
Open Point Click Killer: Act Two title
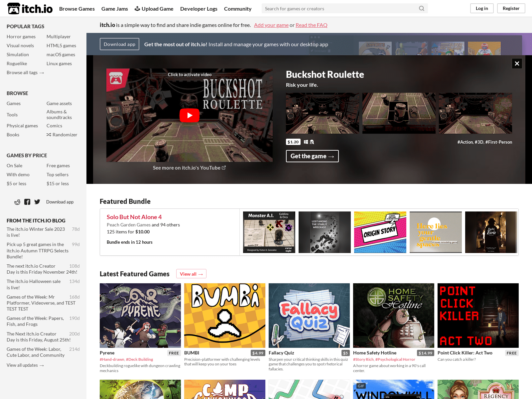coord(465,353)
